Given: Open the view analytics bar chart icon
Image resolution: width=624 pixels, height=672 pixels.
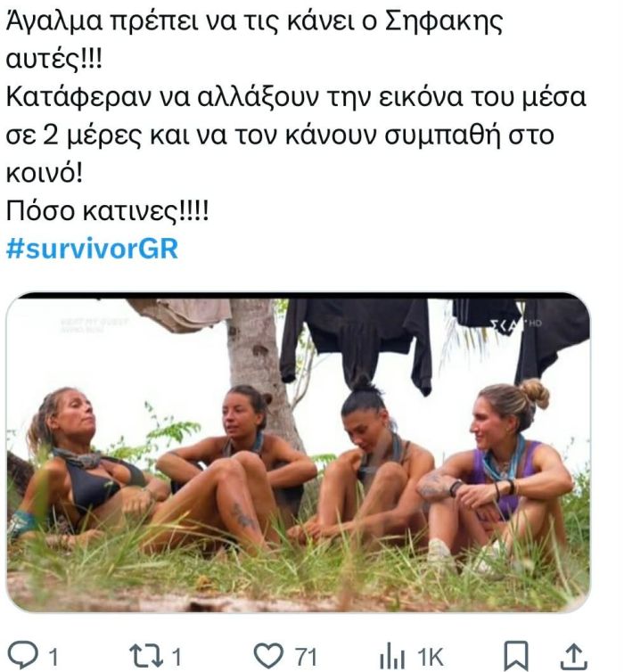Looking at the screenshot, I should point(391,656).
